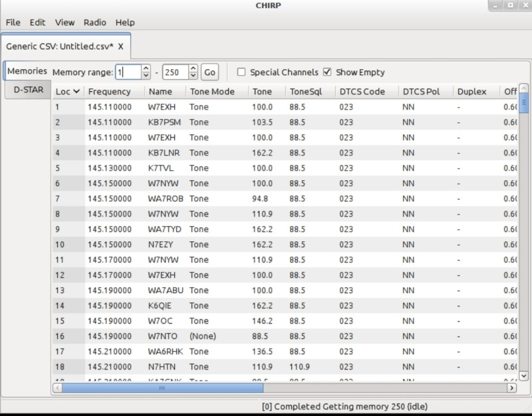Open the File menu
Screen dimensions: 532x416
[13, 22]
